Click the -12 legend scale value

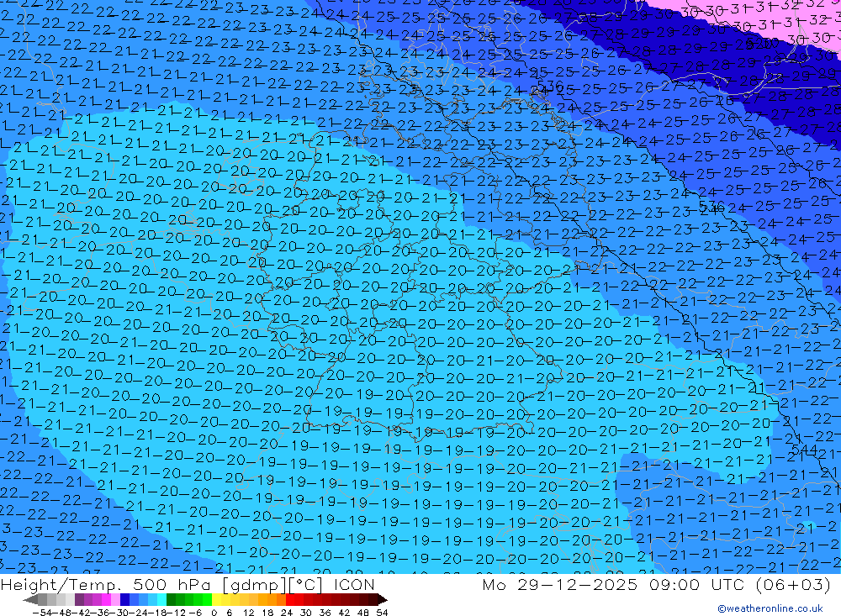[176, 613]
